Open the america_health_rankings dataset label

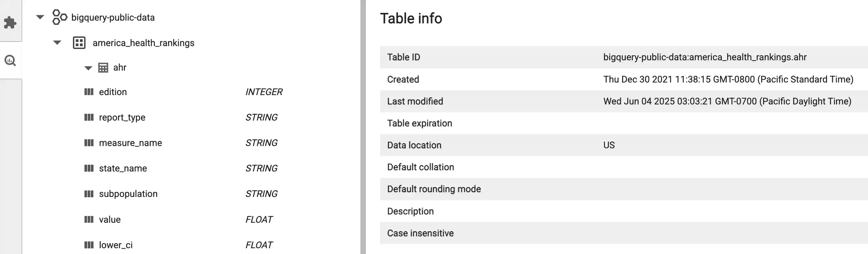click(x=143, y=43)
